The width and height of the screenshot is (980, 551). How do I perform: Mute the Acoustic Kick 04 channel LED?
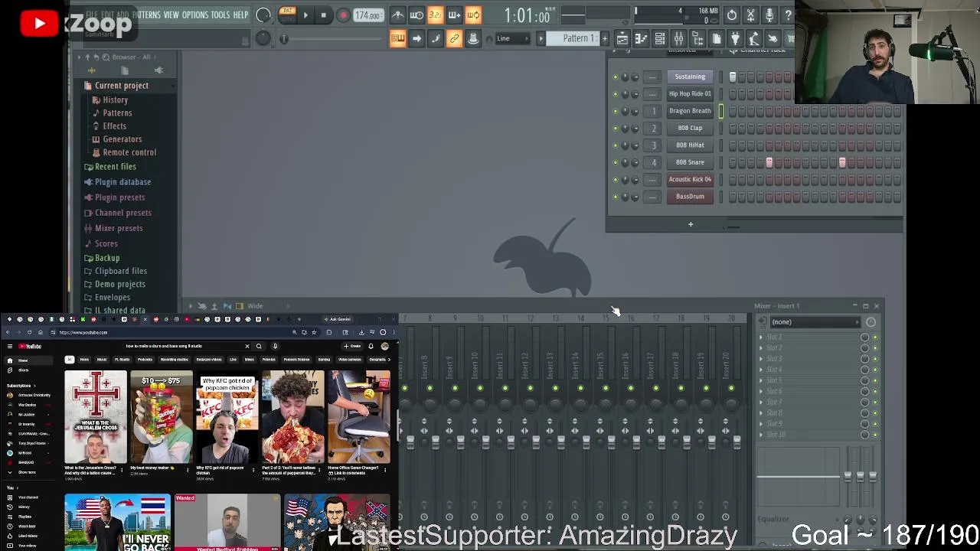point(615,180)
